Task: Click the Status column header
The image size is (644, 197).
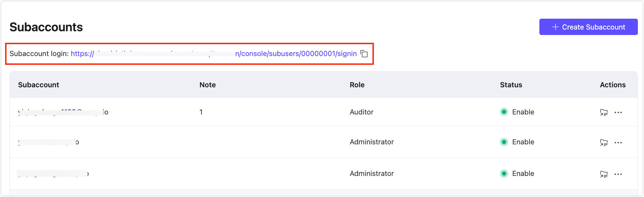Action: point(511,85)
